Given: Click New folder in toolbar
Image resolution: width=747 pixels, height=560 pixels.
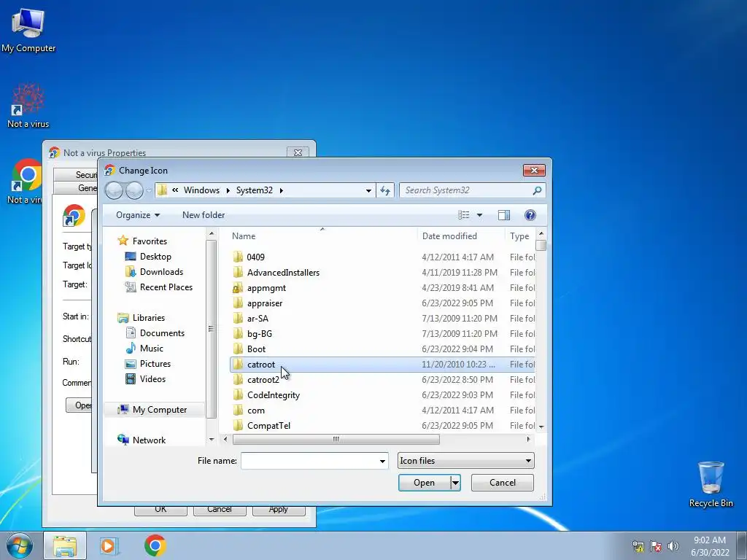Looking at the screenshot, I should pos(204,215).
